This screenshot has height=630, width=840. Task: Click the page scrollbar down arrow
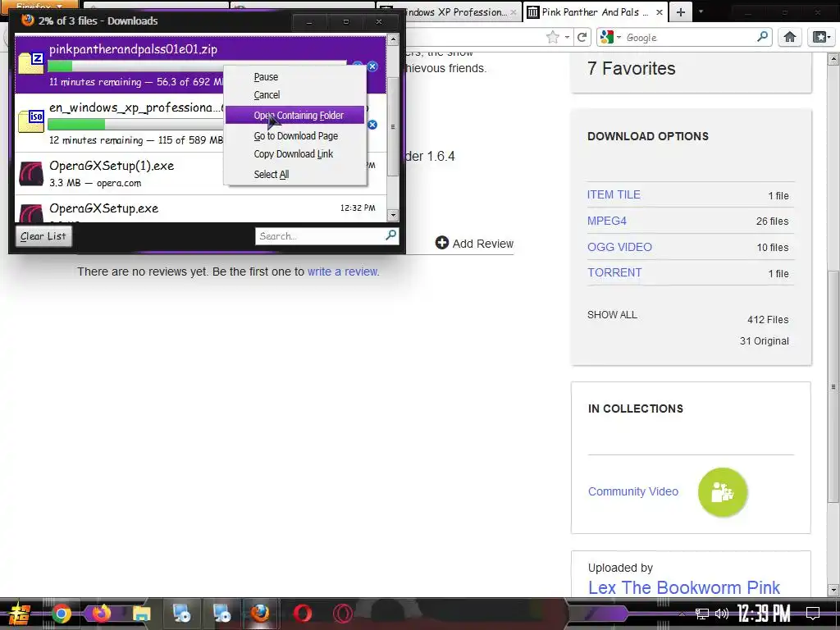point(833,590)
